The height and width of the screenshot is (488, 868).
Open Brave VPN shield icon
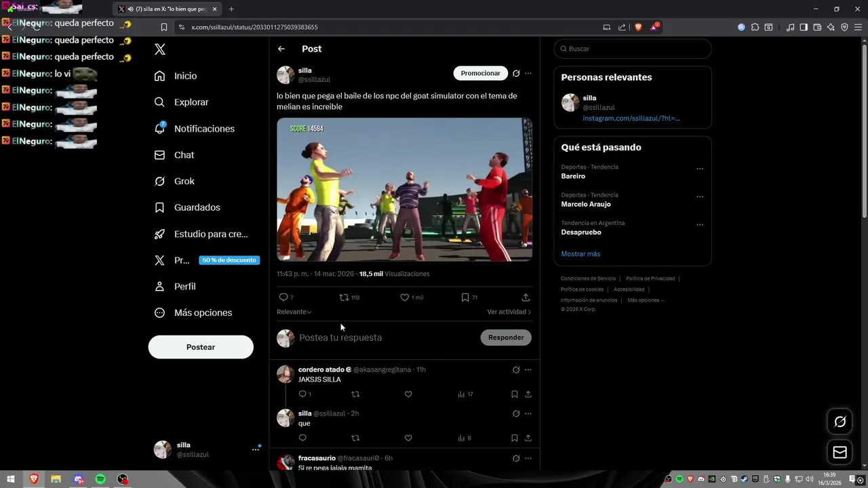coord(844,27)
